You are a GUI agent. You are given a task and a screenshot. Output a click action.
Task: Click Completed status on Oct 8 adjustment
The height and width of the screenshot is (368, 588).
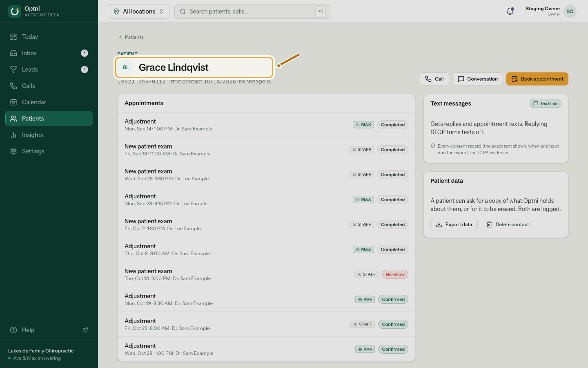coord(393,249)
